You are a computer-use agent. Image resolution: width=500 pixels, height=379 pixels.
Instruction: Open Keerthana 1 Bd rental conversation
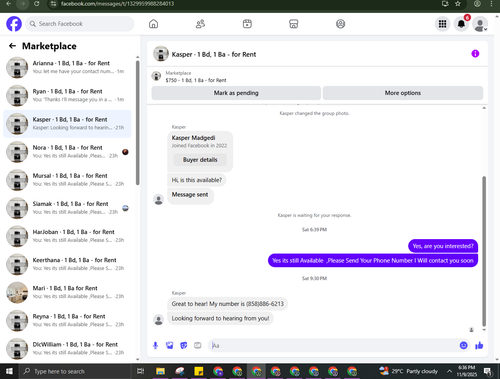click(68, 264)
